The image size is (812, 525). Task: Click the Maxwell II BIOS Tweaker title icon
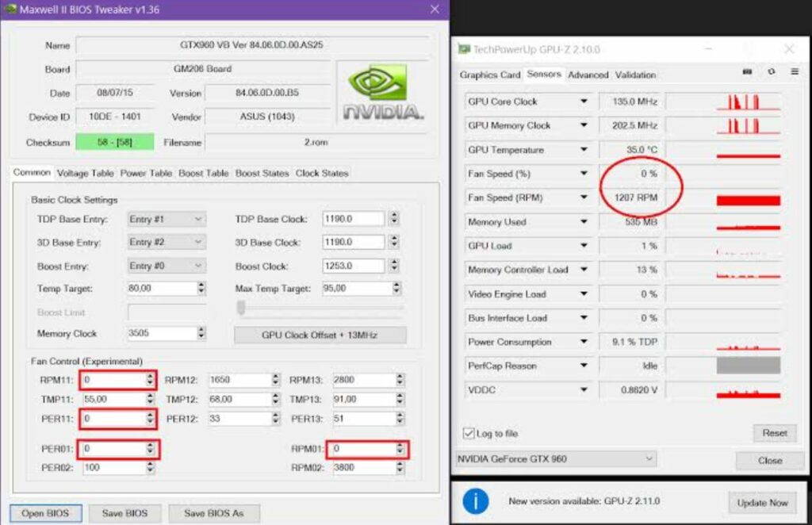(10, 9)
